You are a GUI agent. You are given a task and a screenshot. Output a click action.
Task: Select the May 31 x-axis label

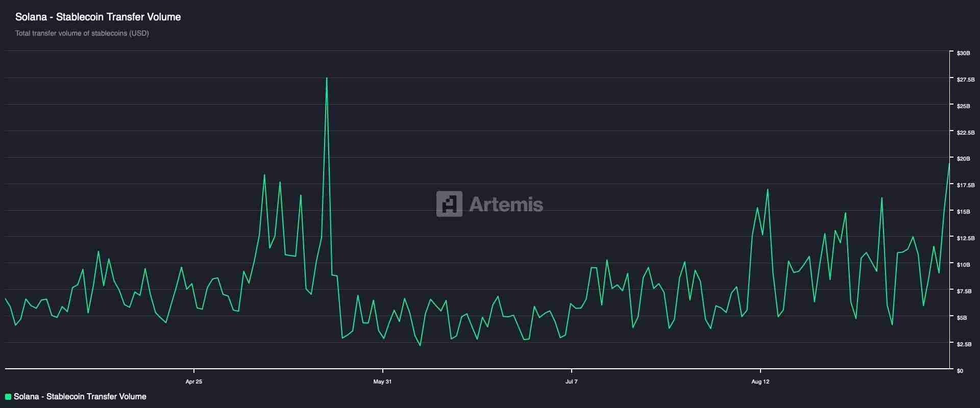point(382,381)
